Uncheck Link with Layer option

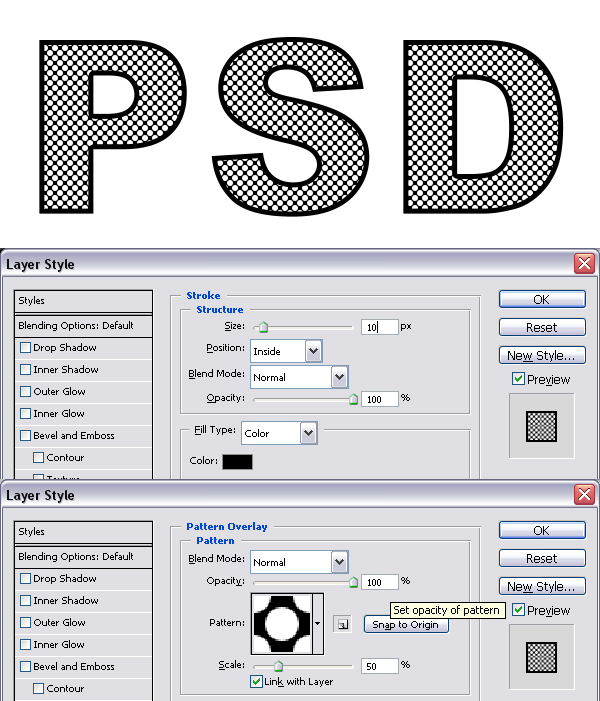coord(256,681)
